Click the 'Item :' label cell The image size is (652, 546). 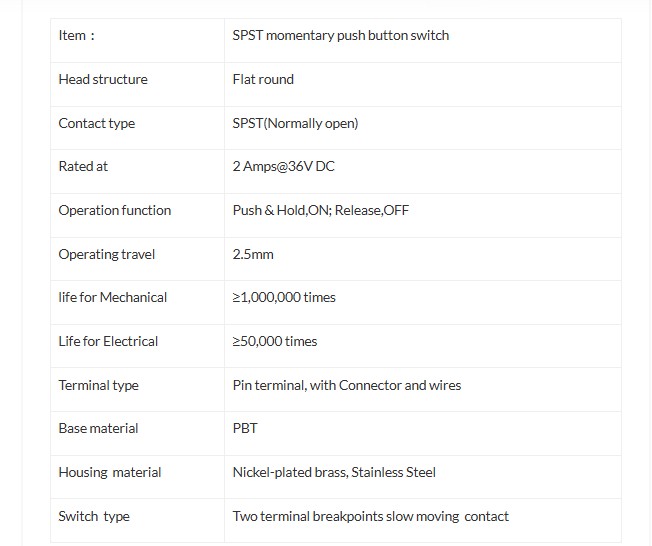pyautogui.click(x=77, y=36)
